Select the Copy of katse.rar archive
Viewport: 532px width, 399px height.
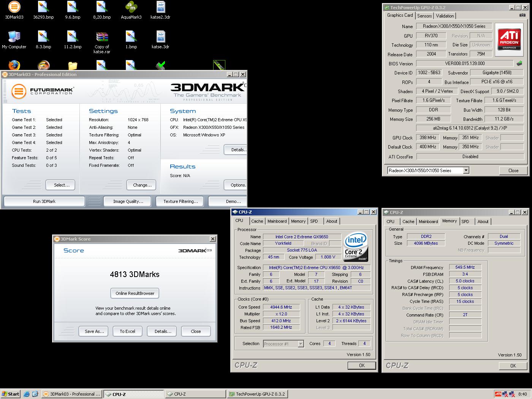click(x=102, y=42)
